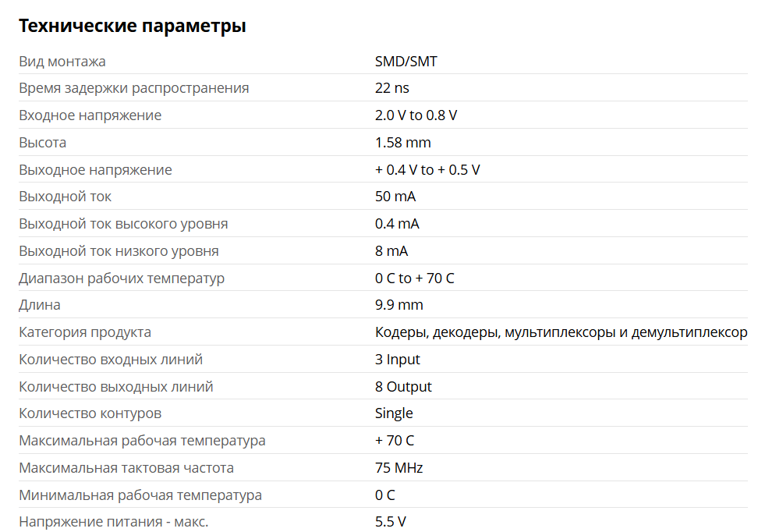Select the 'SMD/SMT' value text
758x532 pixels.
coord(406,61)
